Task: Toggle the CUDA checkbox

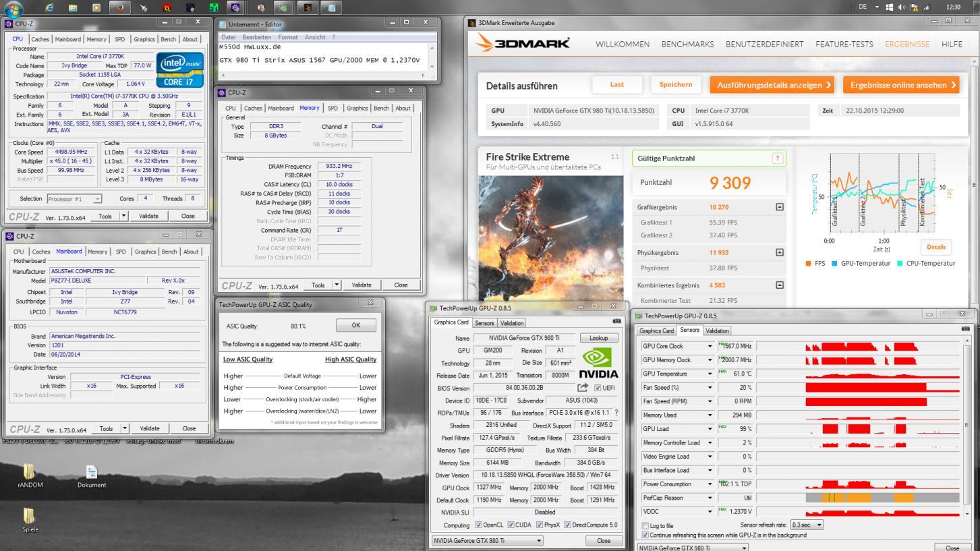Action: [x=511, y=525]
